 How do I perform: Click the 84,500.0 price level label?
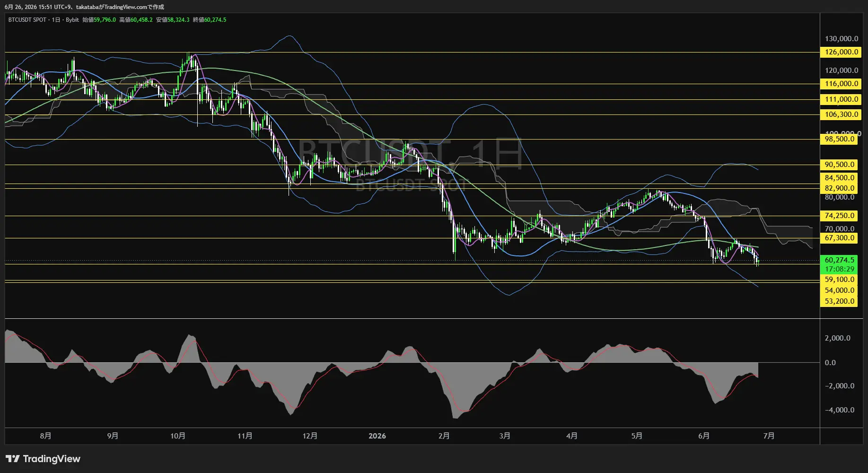pyautogui.click(x=839, y=178)
